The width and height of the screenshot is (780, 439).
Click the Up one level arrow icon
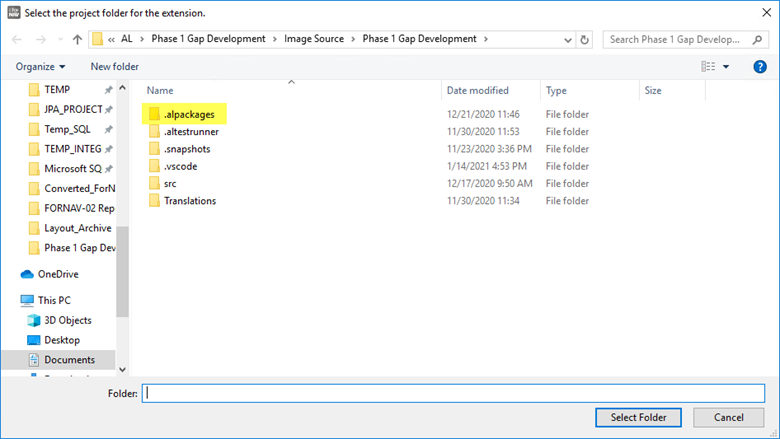pyautogui.click(x=77, y=40)
